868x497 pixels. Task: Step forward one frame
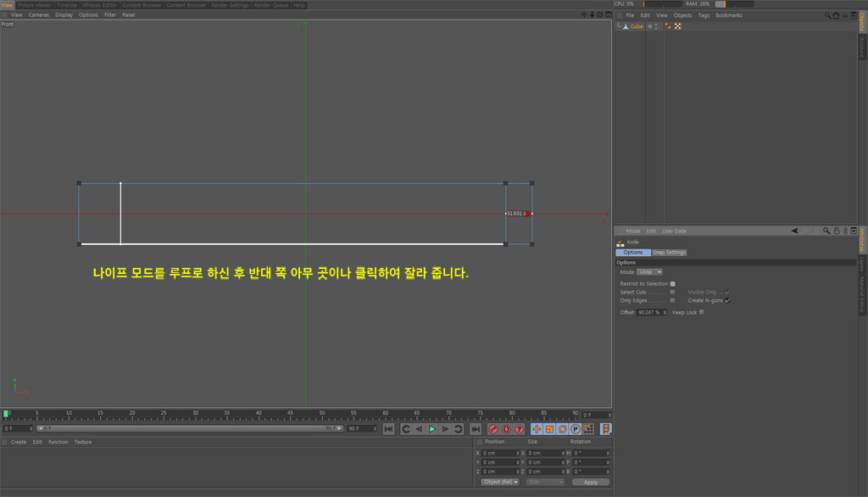point(445,429)
